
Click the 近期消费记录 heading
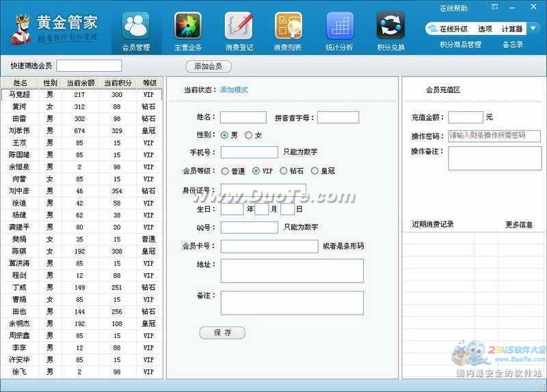tap(433, 225)
